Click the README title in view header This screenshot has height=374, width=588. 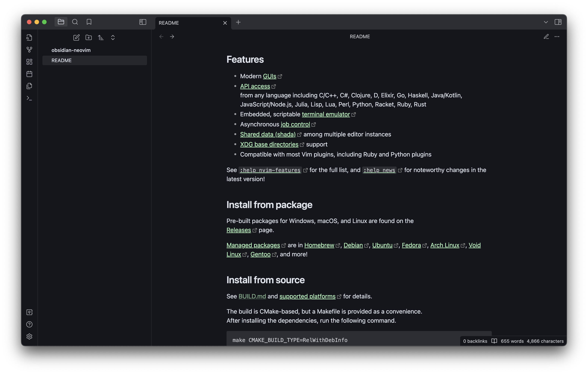[x=360, y=37]
